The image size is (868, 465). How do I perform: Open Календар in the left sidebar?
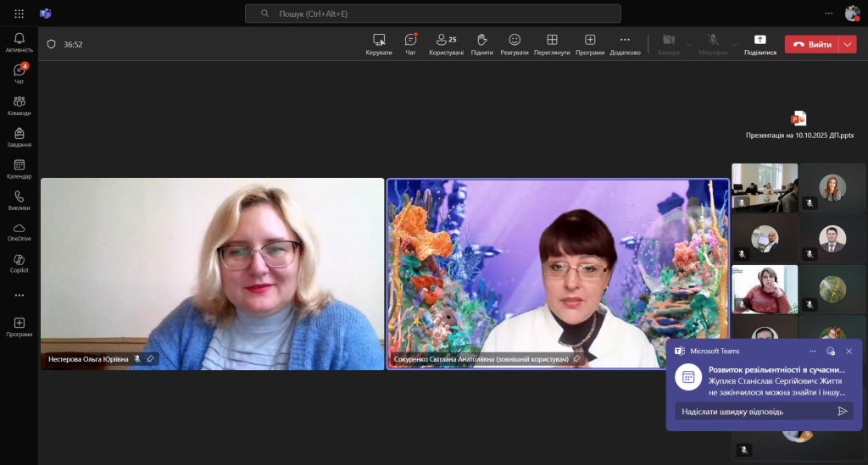click(19, 169)
